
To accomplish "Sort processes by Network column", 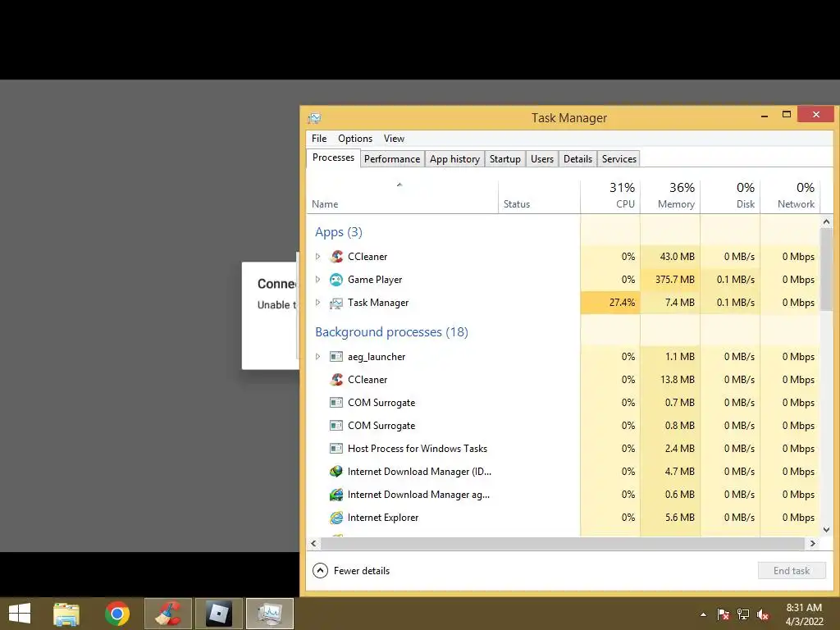I will (x=790, y=197).
